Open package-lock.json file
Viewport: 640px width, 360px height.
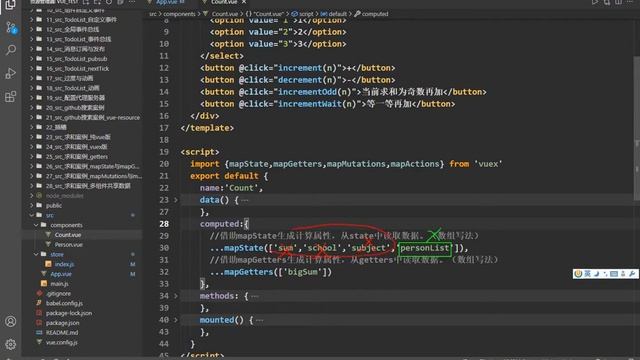click(69, 313)
